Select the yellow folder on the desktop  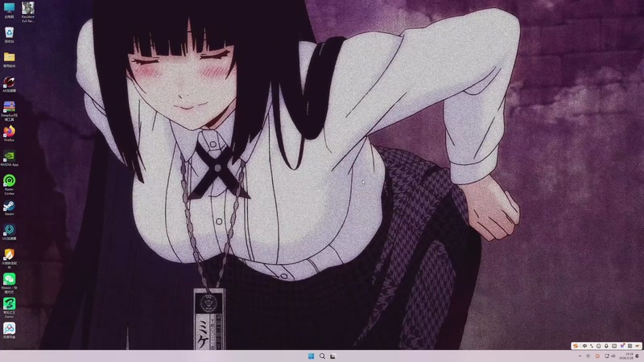[9, 60]
